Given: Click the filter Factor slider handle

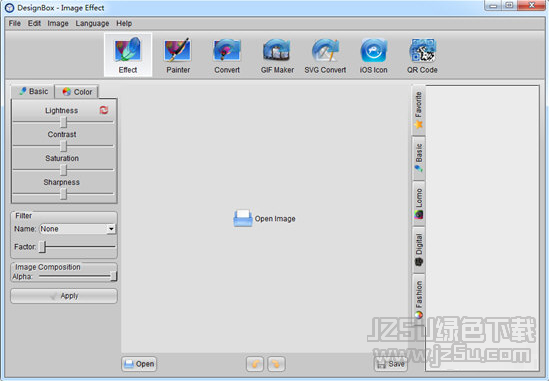Looking at the screenshot, I should [42, 247].
